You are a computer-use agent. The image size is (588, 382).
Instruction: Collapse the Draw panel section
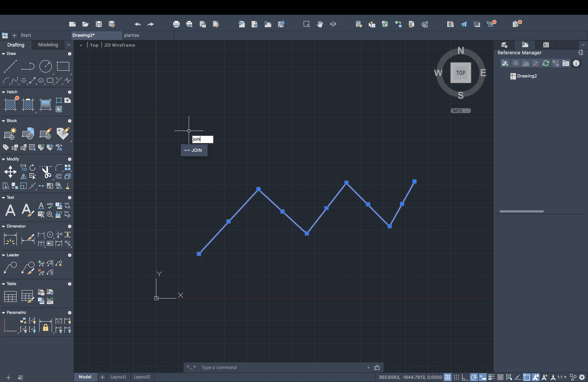(x=3, y=54)
